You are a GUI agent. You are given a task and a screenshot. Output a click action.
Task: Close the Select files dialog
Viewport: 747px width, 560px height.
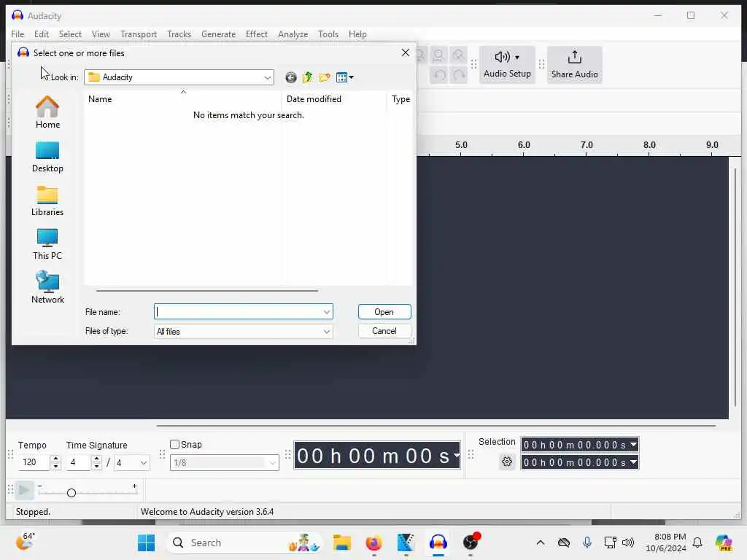(x=406, y=52)
